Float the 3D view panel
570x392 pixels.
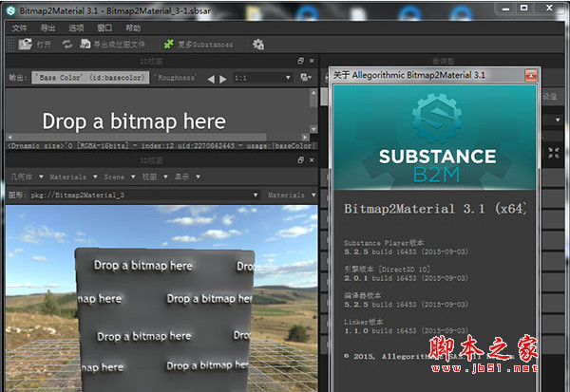pyautogui.click(x=300, y=159)
